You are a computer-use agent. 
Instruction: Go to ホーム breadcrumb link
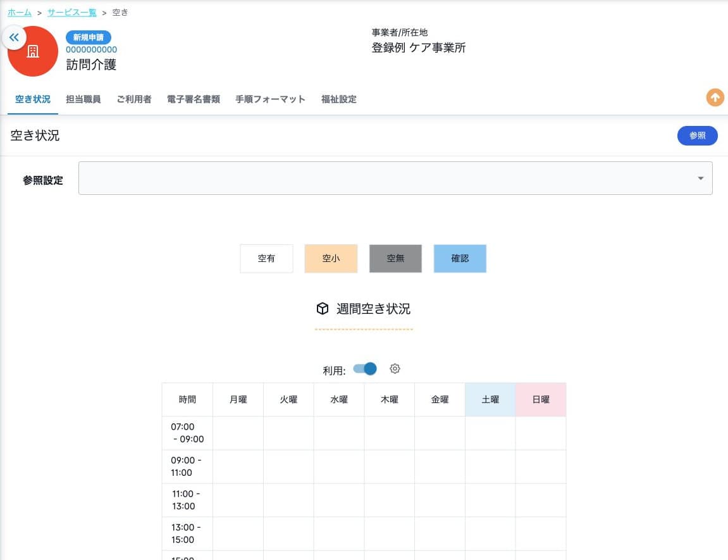click(x=20, y=13)
